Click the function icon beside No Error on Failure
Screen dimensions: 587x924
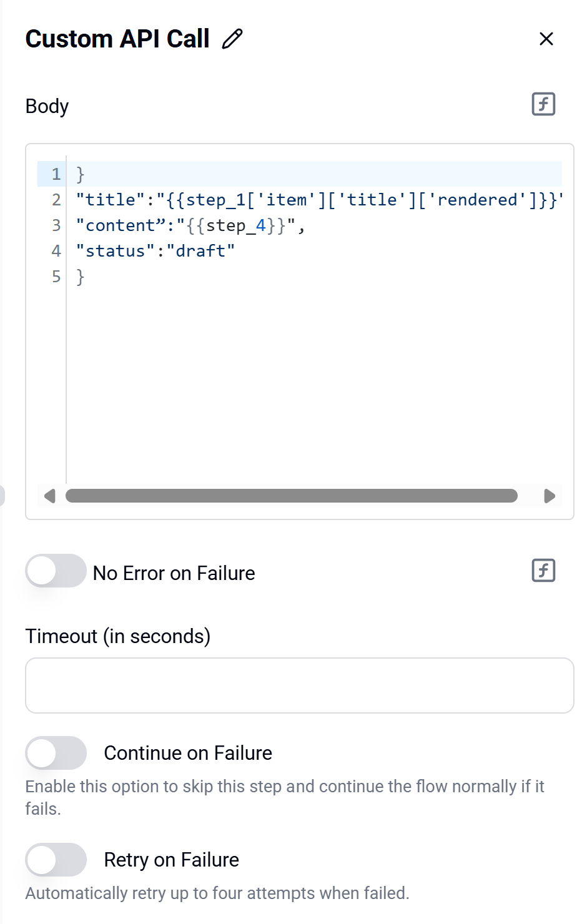(x=543, y=570)
